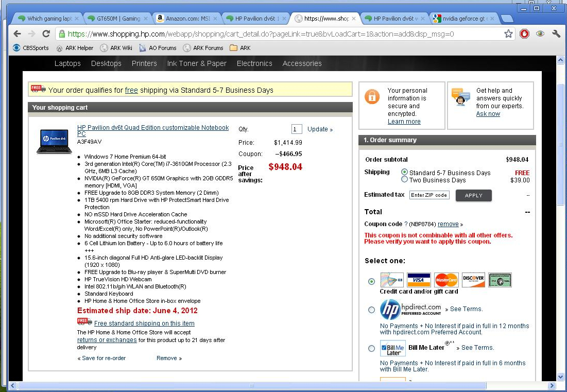Open ARK Wiki bookmark

pos(116,48)
